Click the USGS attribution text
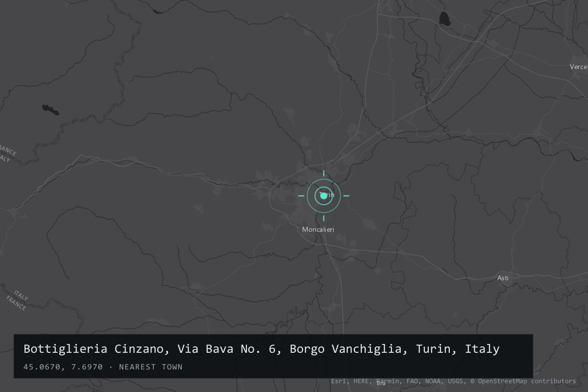Image resolution: width=588 pixels, height=392 pixels. pyautogui.click(x=454, y=381)
